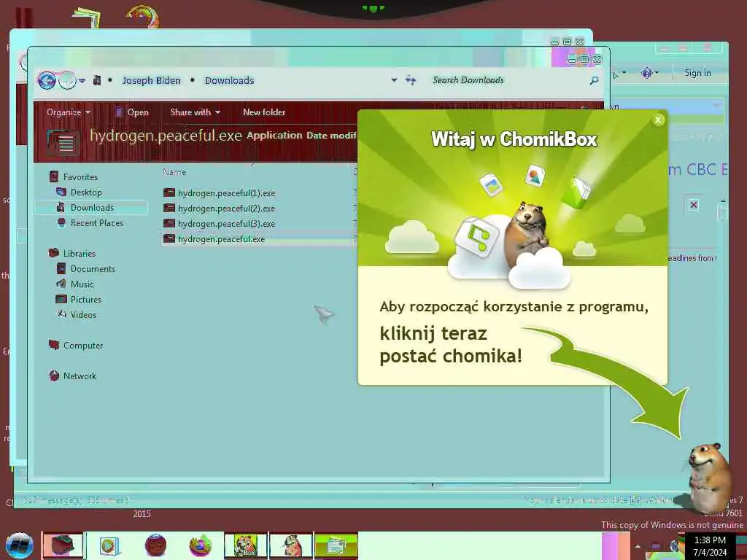Click New folder in the toolbar
Screen dimensions: 747x560
click(264, 112)
